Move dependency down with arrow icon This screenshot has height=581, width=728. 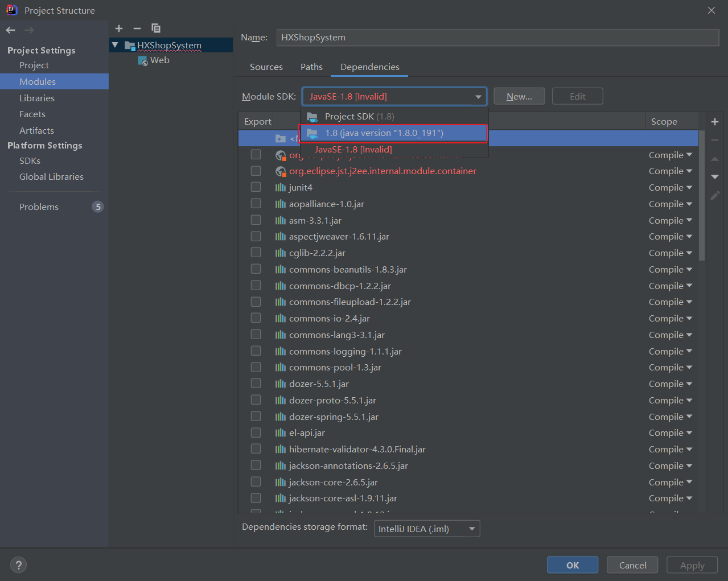[x=715, y=177]
